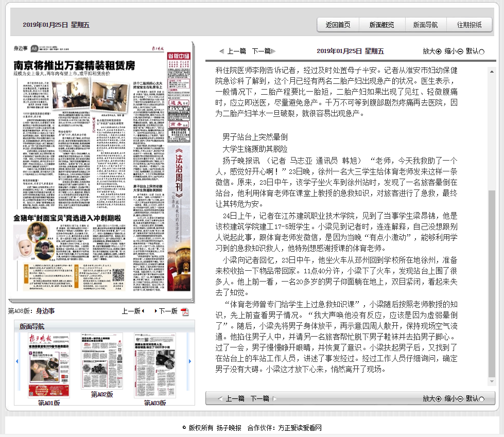This screenshot has width=504, height=437.
Task: Click right arrow in 版面导航 carousel
Action: [x=190, y=361]
